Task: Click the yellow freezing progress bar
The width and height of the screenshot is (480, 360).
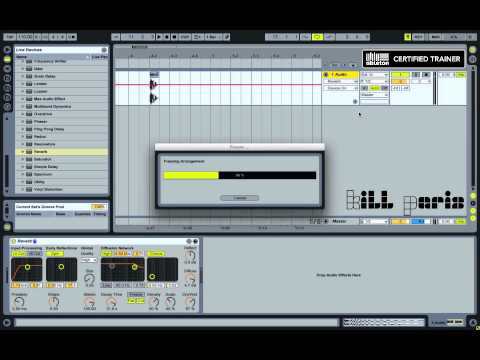Action: (x=191, y=175)
